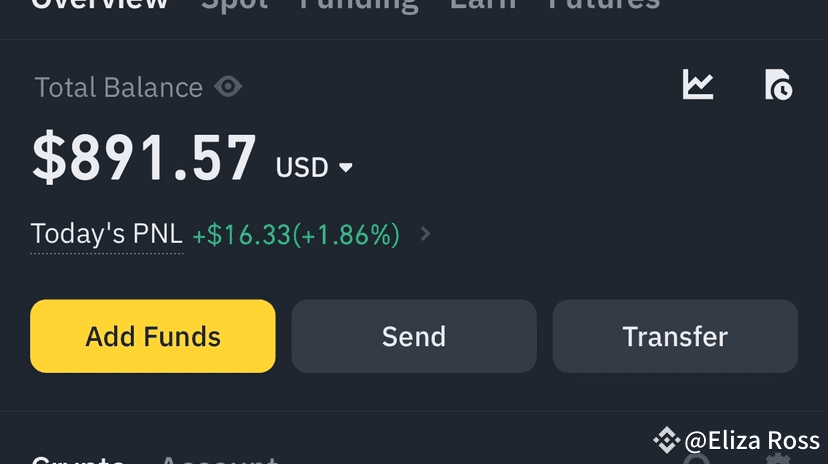The width and height of the screenshot is (828, 464).
Task: Expand the Today's PNL details chevron
Action: pyautogui.click(x=425, y=233)
